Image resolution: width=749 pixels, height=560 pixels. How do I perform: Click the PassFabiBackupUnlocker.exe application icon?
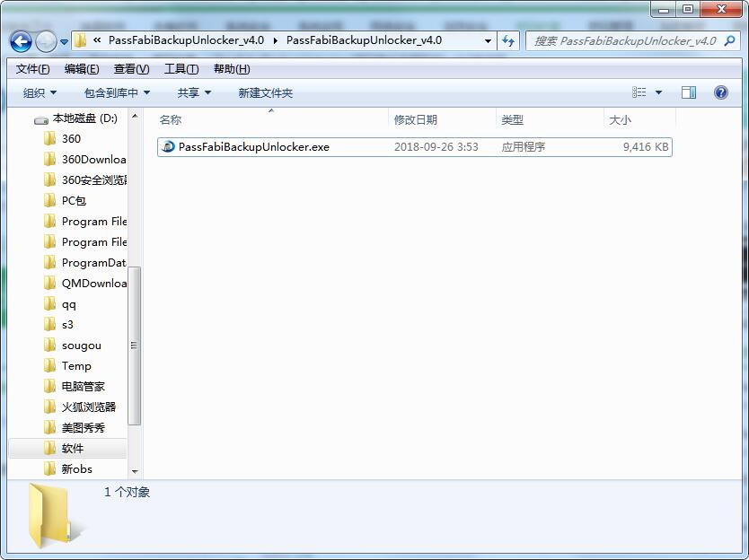pos(168,147)
